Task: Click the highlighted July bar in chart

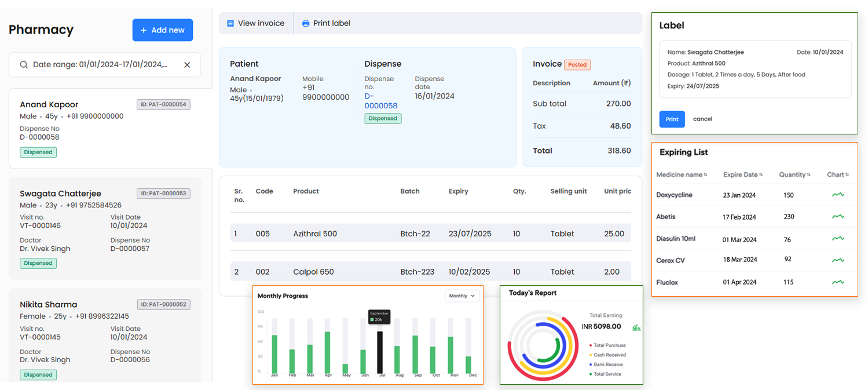Action: tap(380, 352)
